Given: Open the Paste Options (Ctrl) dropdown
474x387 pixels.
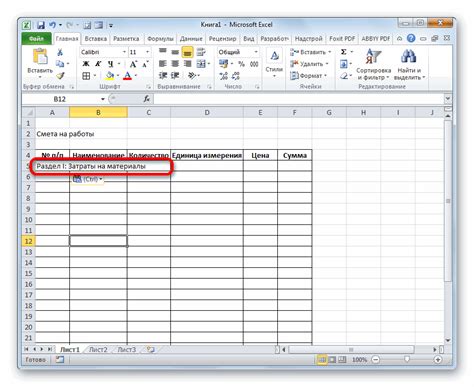Looking at the screenshot, I should (x=88, y=179).
